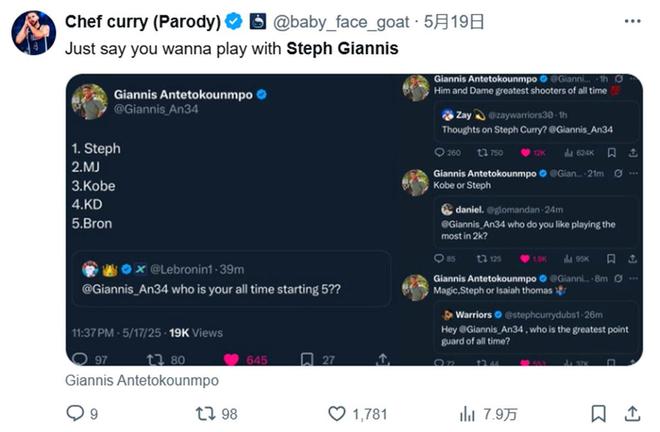Open the three-dot more options menu

click(x=631, y=21)
